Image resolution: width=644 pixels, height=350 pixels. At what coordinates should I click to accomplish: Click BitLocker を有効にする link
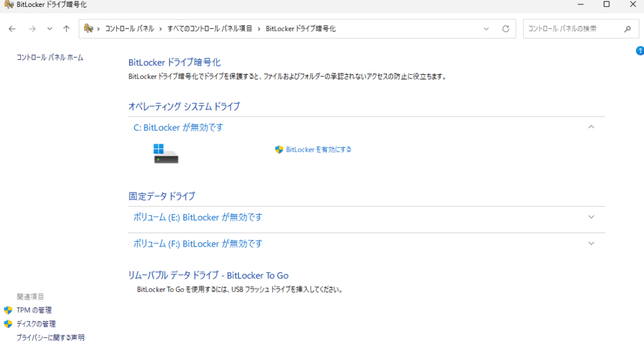(x=319, y=150)
